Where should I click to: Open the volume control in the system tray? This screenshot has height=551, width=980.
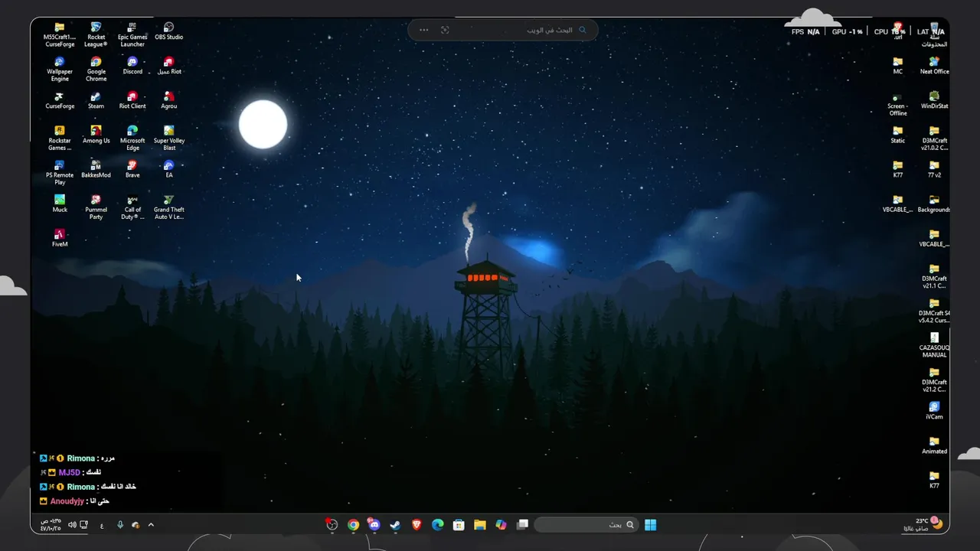(x=72, y=524)
